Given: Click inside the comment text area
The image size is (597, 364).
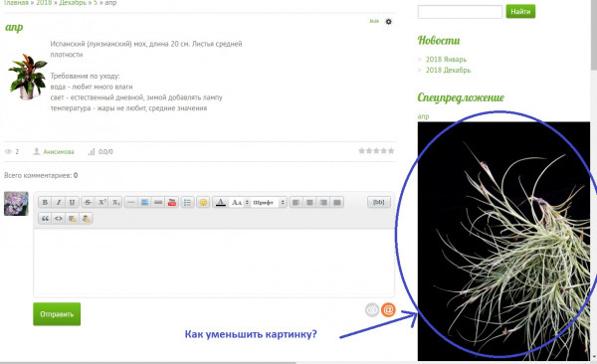Looking at the screenshot, I should 214,263.
